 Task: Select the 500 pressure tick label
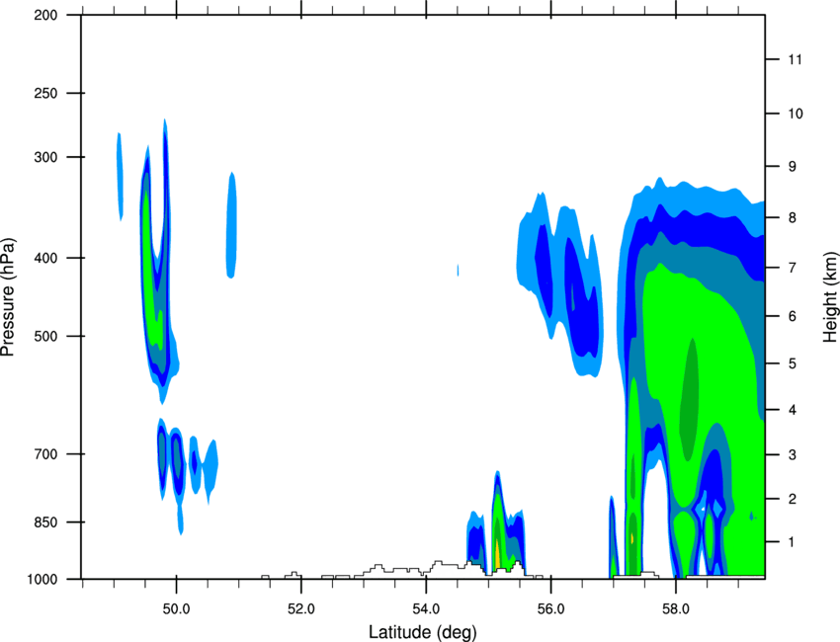(45, 336)
